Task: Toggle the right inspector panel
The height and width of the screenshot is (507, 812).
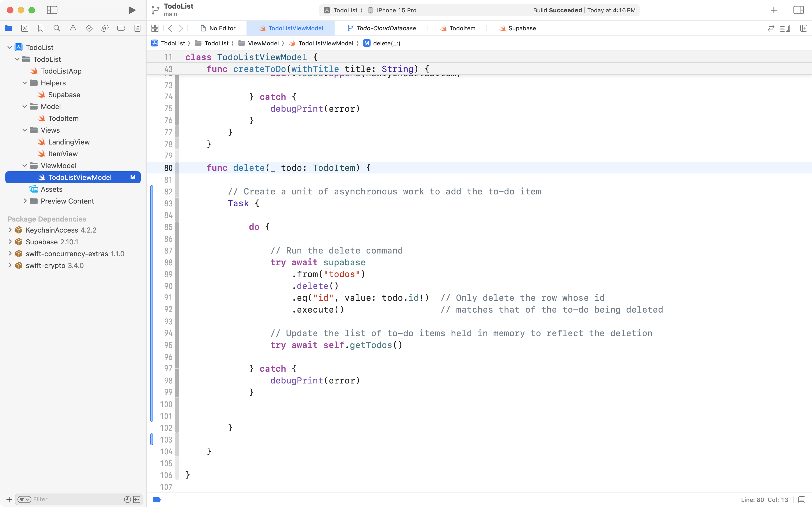Action: (798, 10)
